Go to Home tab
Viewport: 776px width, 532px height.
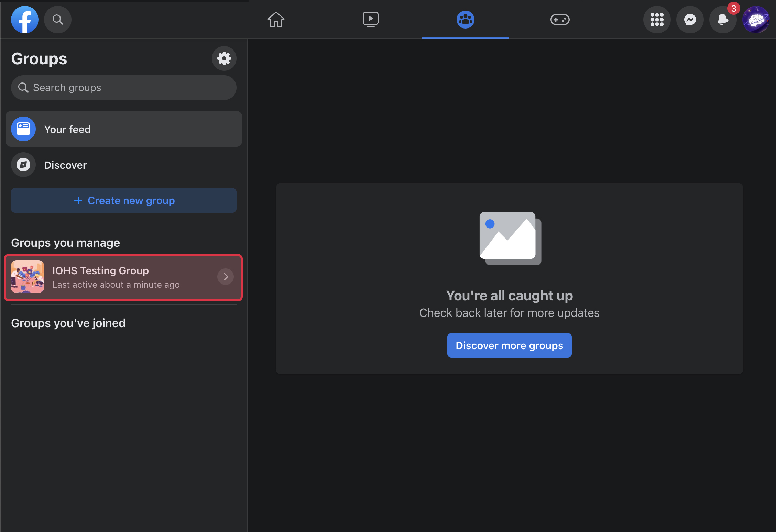276,20
